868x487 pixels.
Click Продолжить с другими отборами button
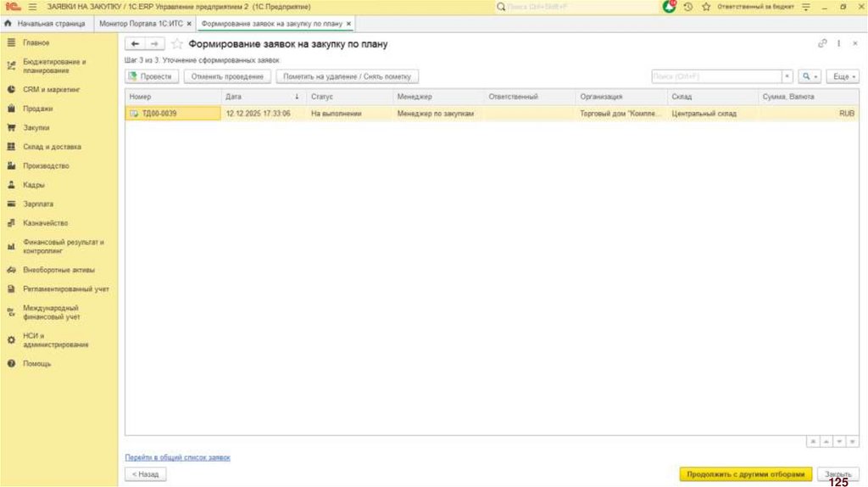click(746, 474)
